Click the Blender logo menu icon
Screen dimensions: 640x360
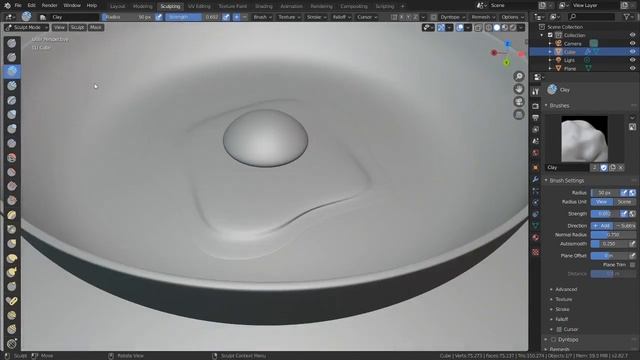pos(7,6)
